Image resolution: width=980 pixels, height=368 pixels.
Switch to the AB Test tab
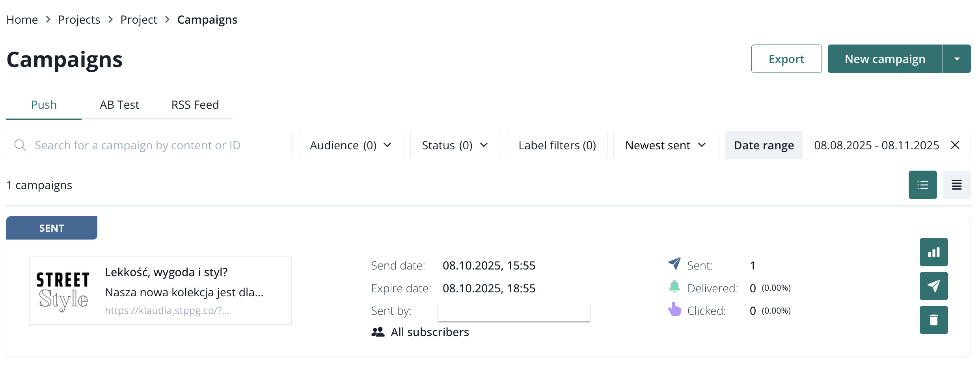pos(119,105)
